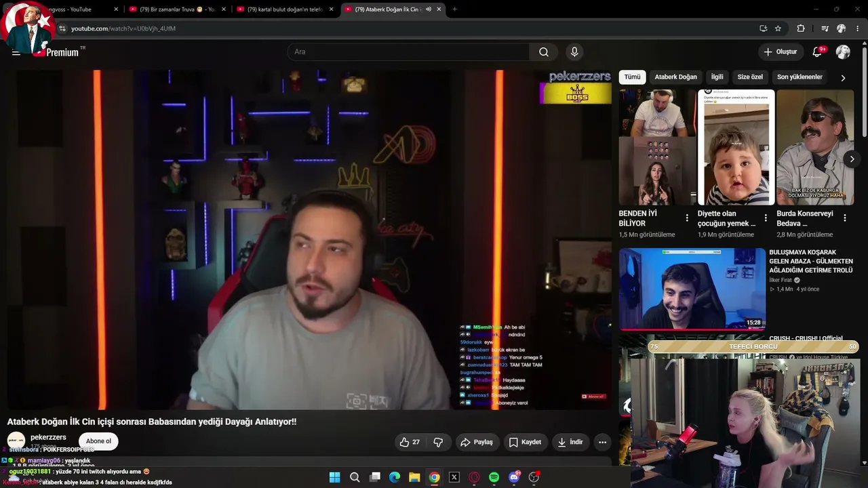Open Discord from the taskbar
The width and height of the screenshot is (868, 488).
point(514,478)
